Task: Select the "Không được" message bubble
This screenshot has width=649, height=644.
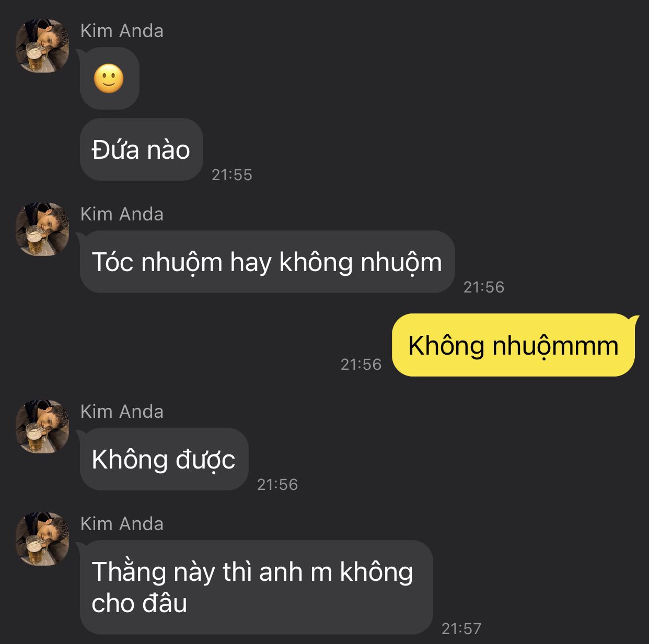Action: tap(164, 459)
